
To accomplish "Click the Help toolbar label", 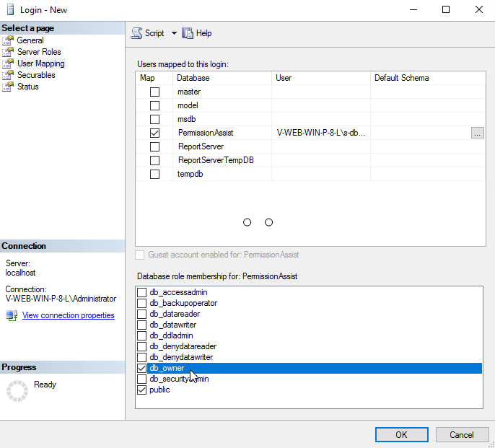I will pyautogui.click(x=204, y=33).
